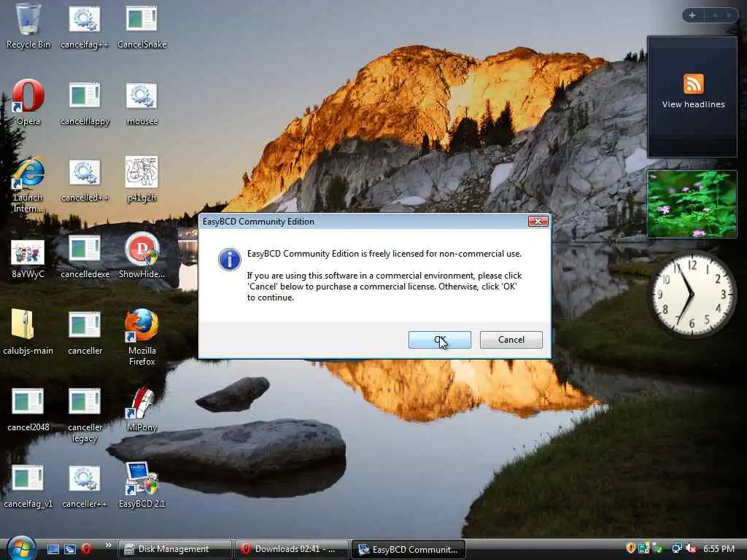Select the Launch Internet Explorer desktop shortcut

[28, 184]
